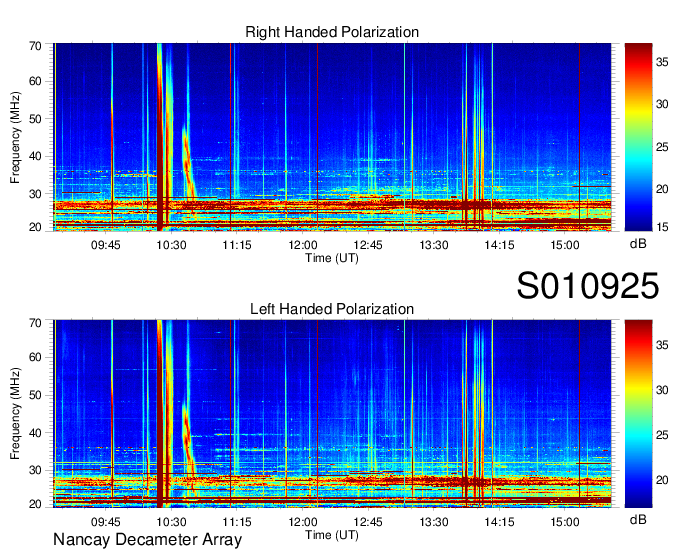Click 13:30 tick under Right Handed plot
Viewport: 680px width, 552px height.
point(434,245)
